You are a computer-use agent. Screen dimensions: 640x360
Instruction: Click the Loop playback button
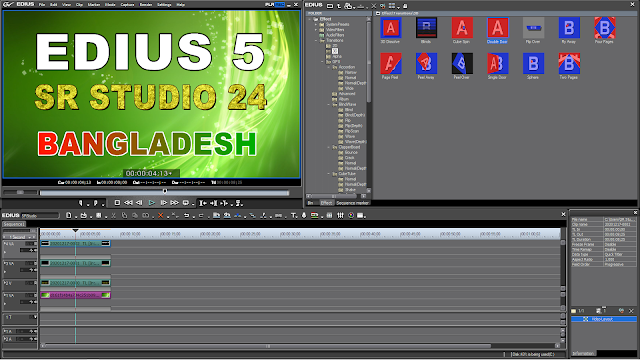click(x=186, y=202)
